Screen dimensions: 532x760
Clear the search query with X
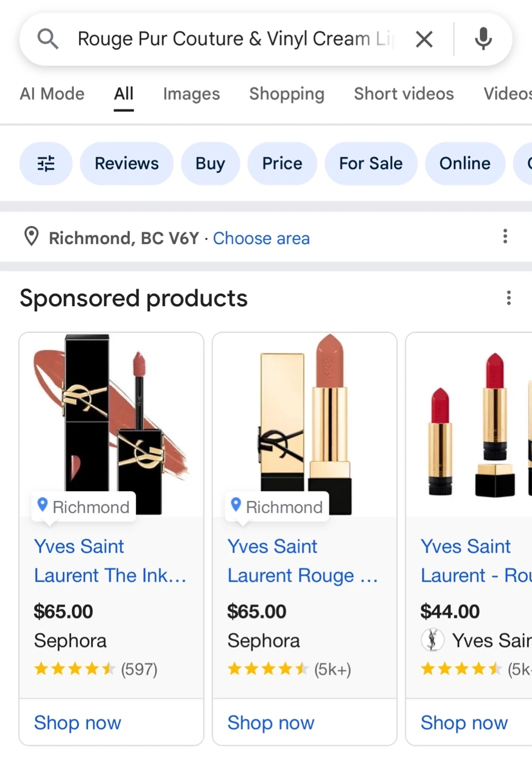[x=424, y=39]
